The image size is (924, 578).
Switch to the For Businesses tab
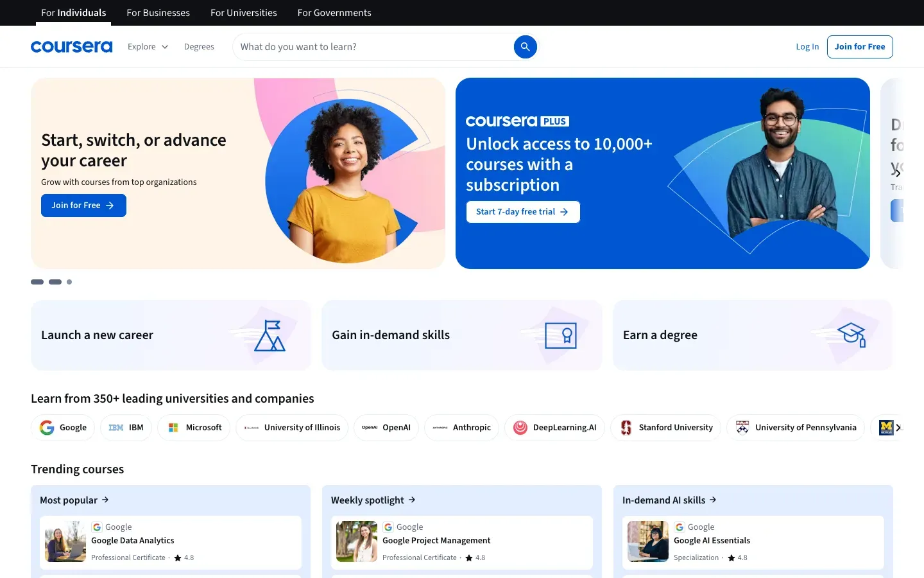[x=158, y=12]
